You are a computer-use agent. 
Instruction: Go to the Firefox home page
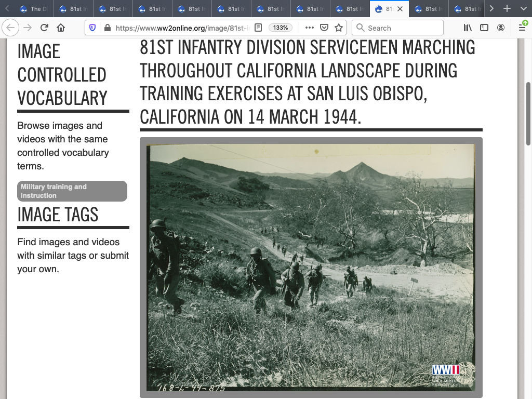coord(61,28)
